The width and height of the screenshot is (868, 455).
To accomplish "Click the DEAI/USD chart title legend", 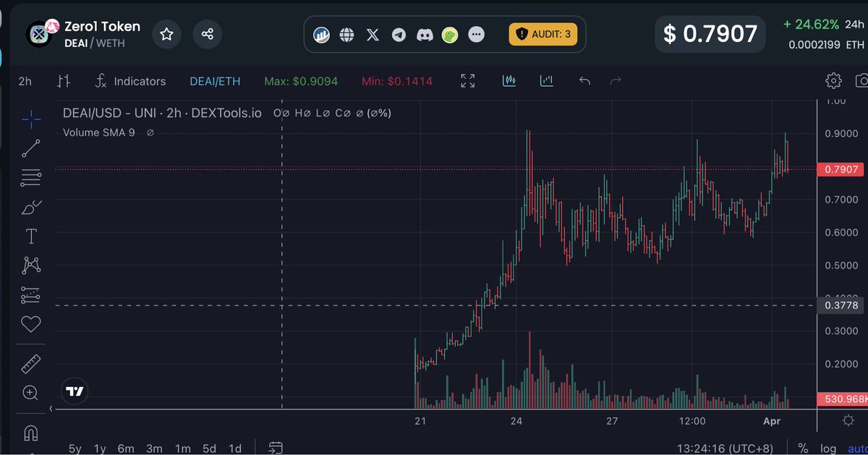I will point(162,114).
